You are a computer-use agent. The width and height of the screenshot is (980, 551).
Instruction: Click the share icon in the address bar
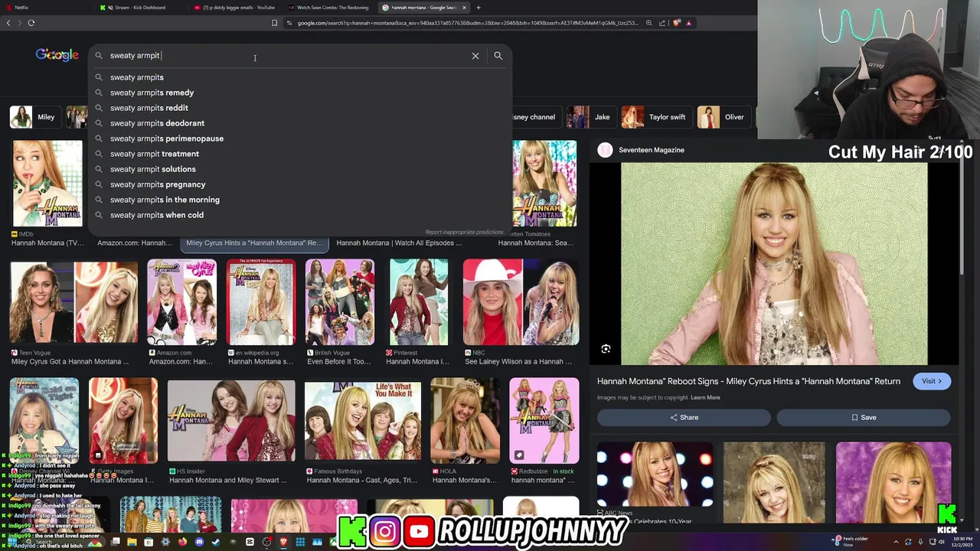pyautogui.click(x=662, y=23)
